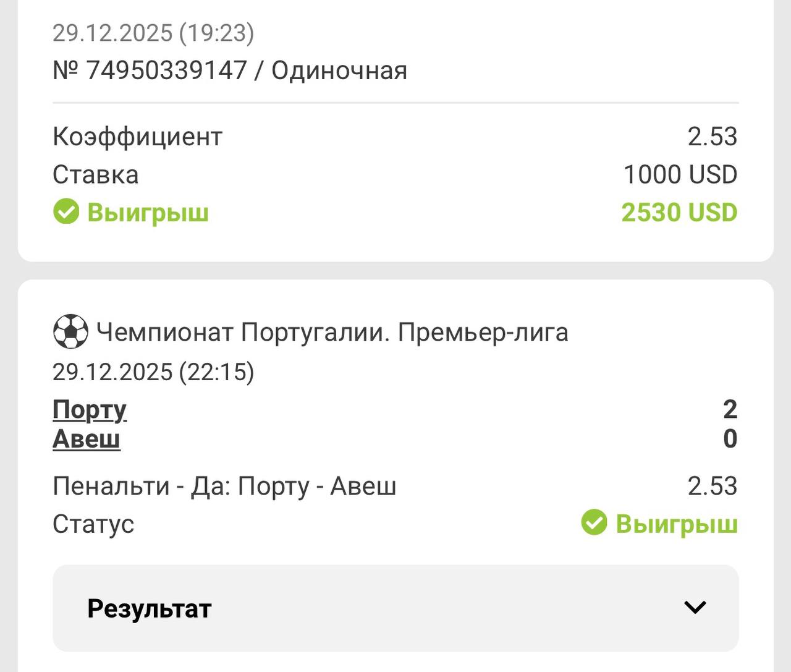791x672 pixels.
Task: Click the 2530 USD winnings amount
Action: [679, 212]
